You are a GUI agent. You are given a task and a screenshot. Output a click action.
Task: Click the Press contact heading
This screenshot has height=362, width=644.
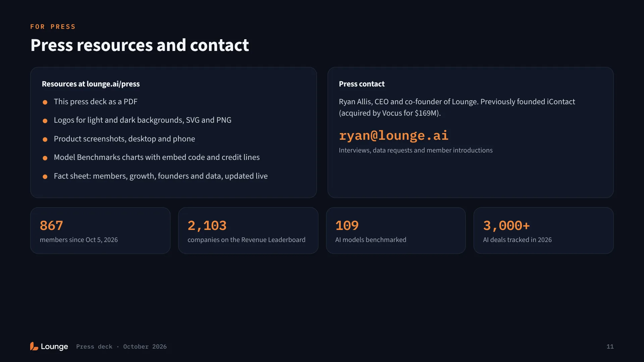(x=362, y=84)
